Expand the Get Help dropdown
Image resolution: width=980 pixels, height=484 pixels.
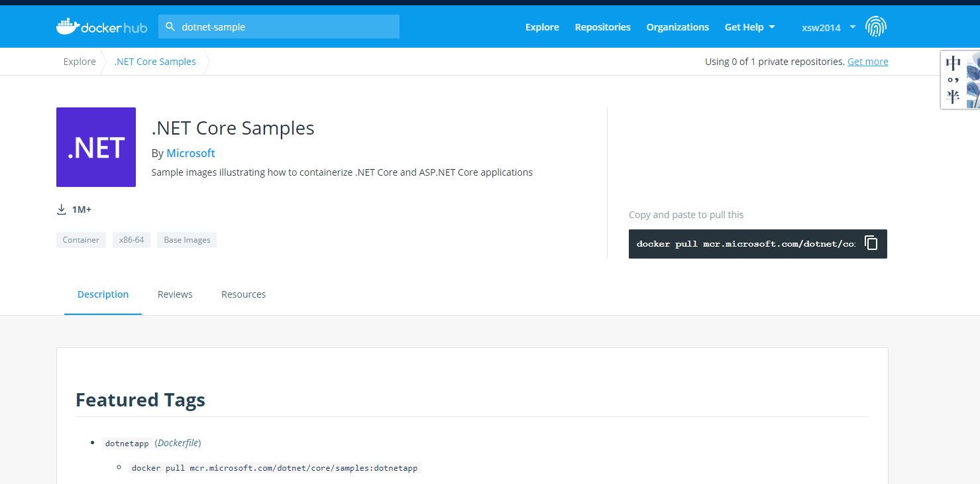(x=749, y=27)
